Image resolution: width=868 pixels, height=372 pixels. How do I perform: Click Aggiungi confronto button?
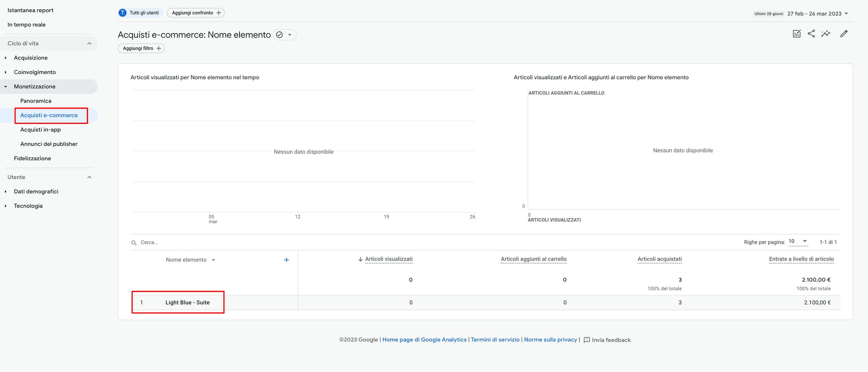click(196, 13)
